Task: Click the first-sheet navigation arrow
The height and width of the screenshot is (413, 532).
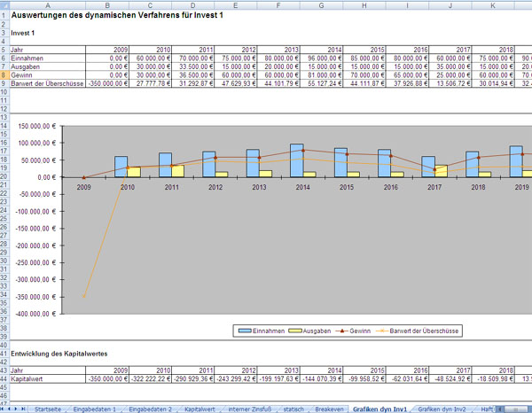Action: 3,409
